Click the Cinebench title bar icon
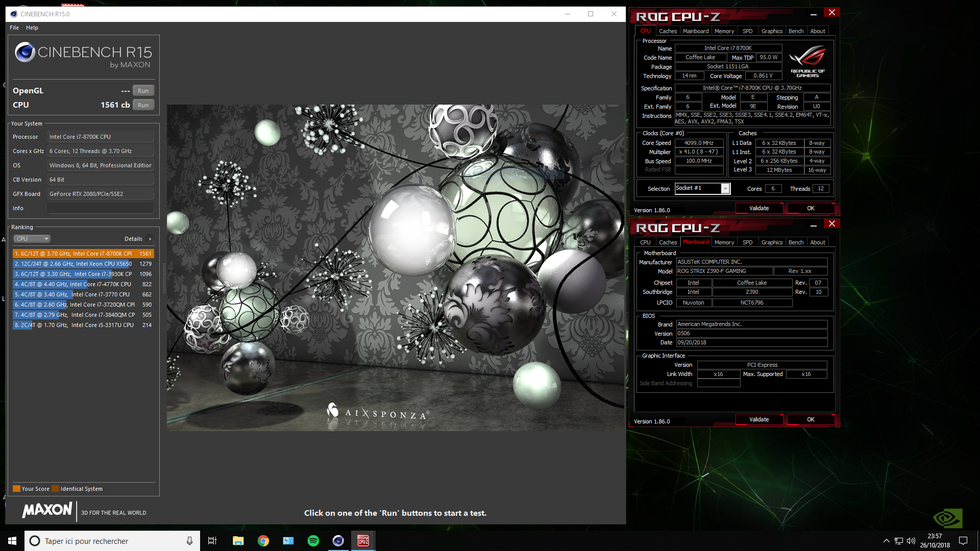Image resolution: width=980 pixels, height=551 pixels. [x=14, y=14]
